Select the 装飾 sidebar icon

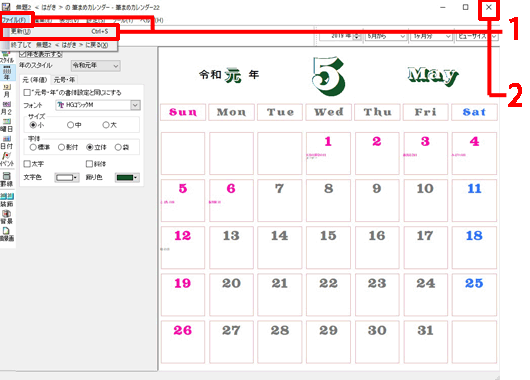(x=7, y=200)
